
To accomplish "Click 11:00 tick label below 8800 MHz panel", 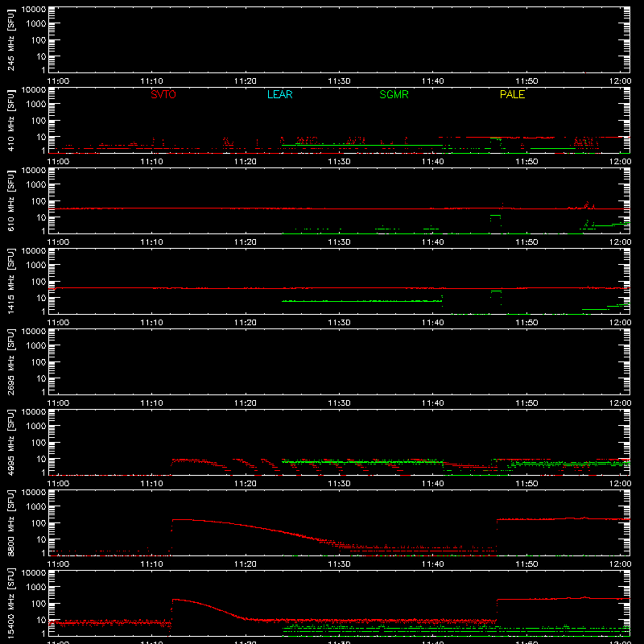I will coord(58,564).
